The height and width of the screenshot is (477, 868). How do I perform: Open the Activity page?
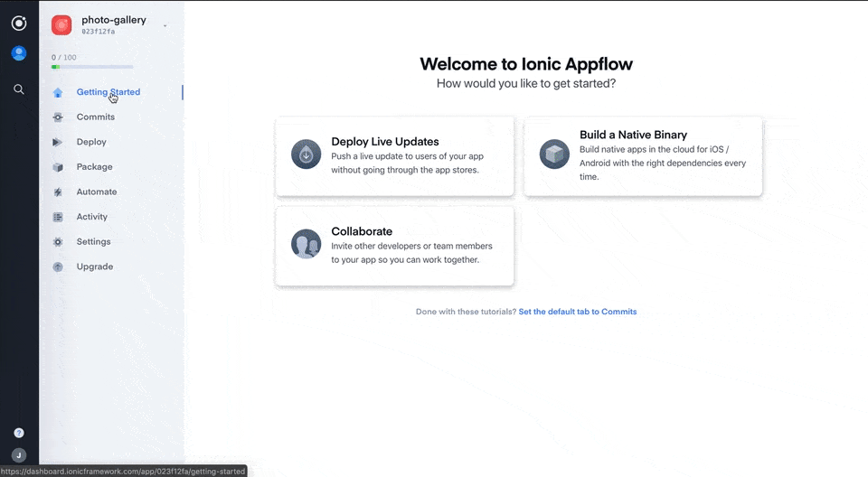pos(91,217)
